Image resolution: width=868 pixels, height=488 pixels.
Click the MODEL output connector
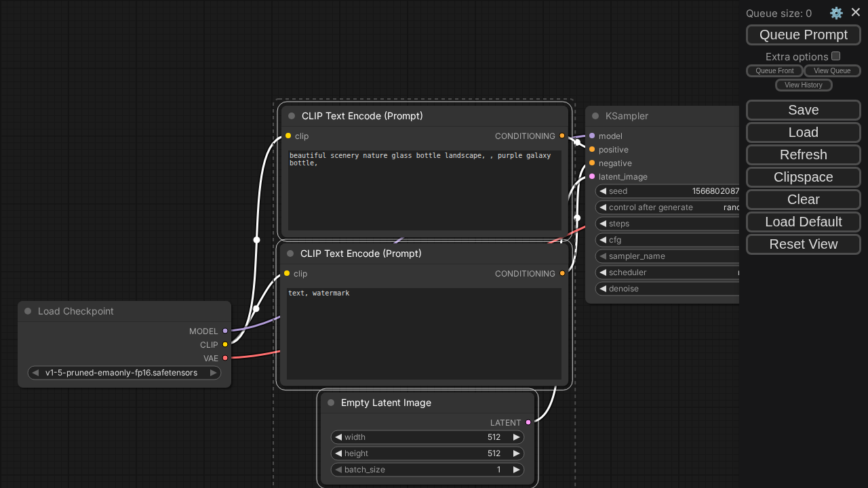(225, 331)
